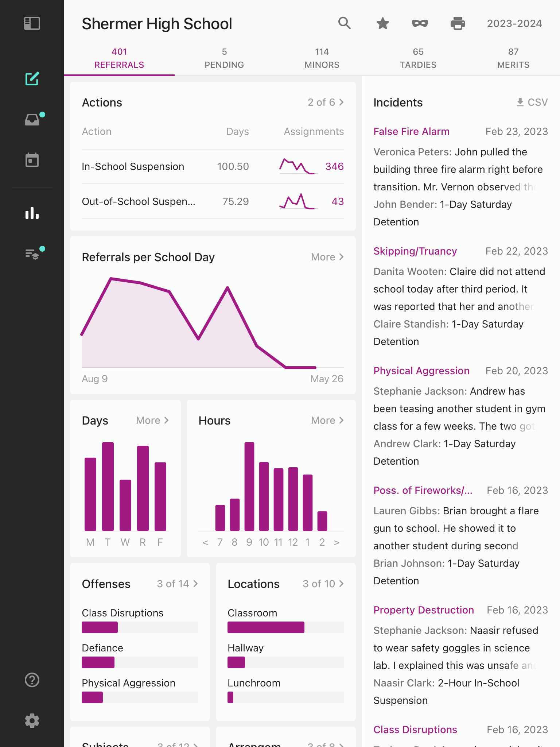Image resolution: width=560 pixels, height=747 pixels.
Task: Open the False Fire Alarm incident
Action: pyautogui.click(x=411, y=131)
